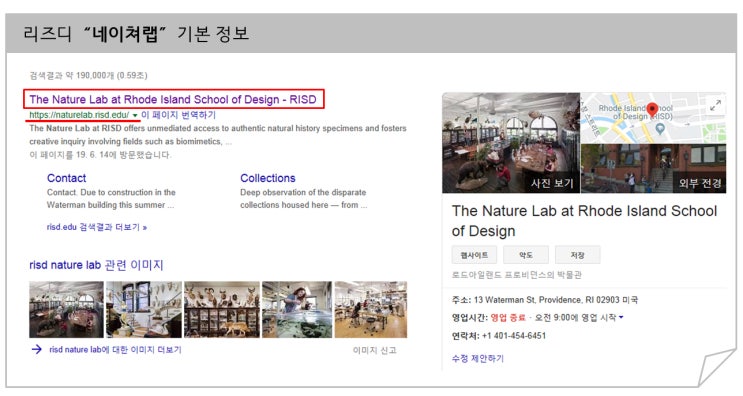Screen dimensions: 743x396
Task: Click '이미지 신고' report images link
Action: pyautogui.click(x=374, y=351)
